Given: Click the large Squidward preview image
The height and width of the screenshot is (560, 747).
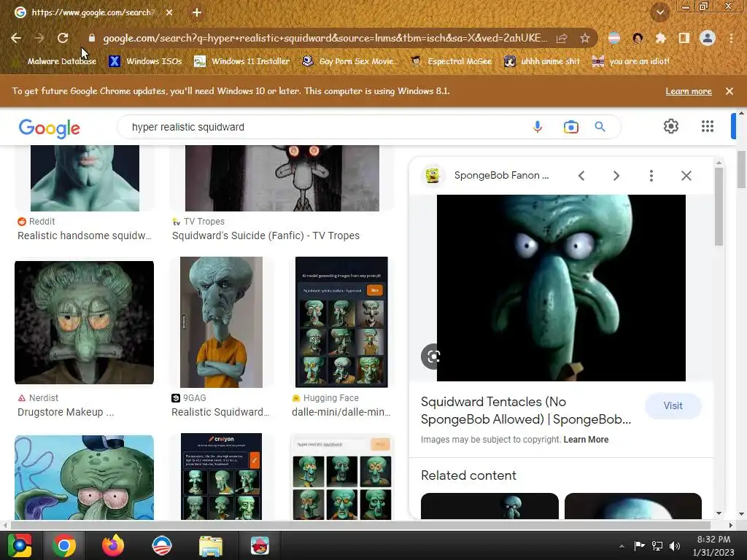Looking at the screenshot, I should point(561,287).
